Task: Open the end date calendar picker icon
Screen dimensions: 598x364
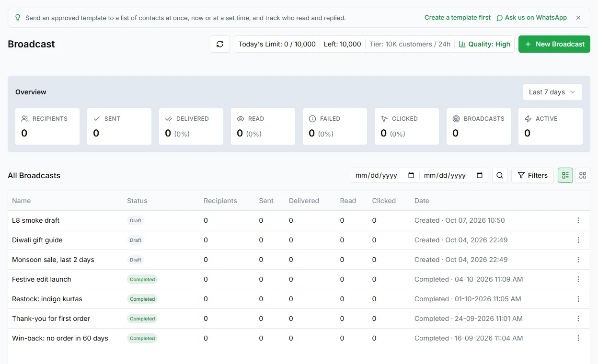Action: 480,175
